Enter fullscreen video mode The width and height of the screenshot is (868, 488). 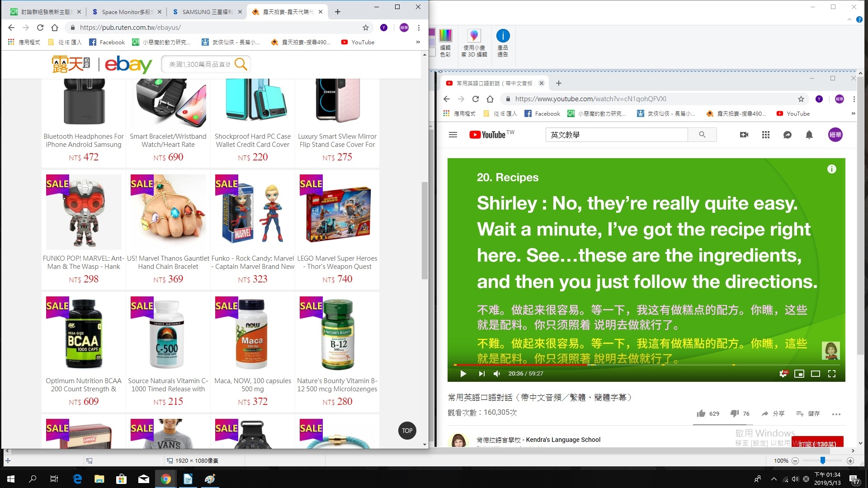(832, 374)
